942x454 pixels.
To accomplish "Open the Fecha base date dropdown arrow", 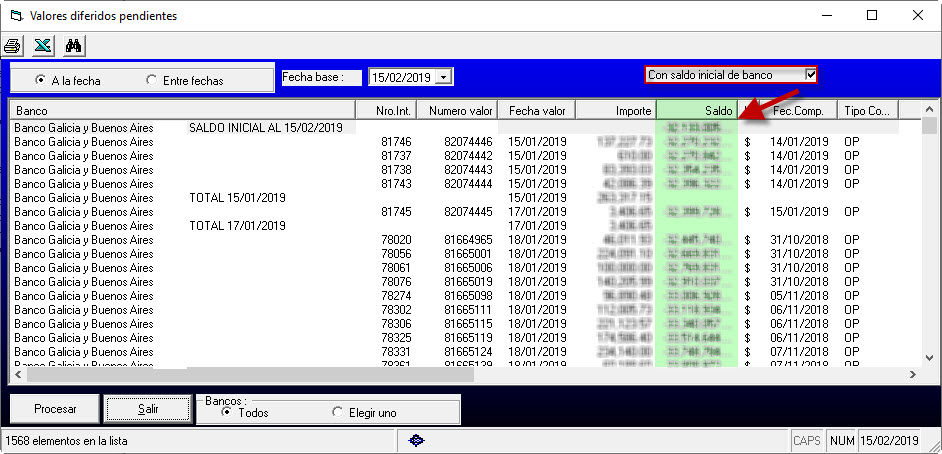I will point(445,77).
